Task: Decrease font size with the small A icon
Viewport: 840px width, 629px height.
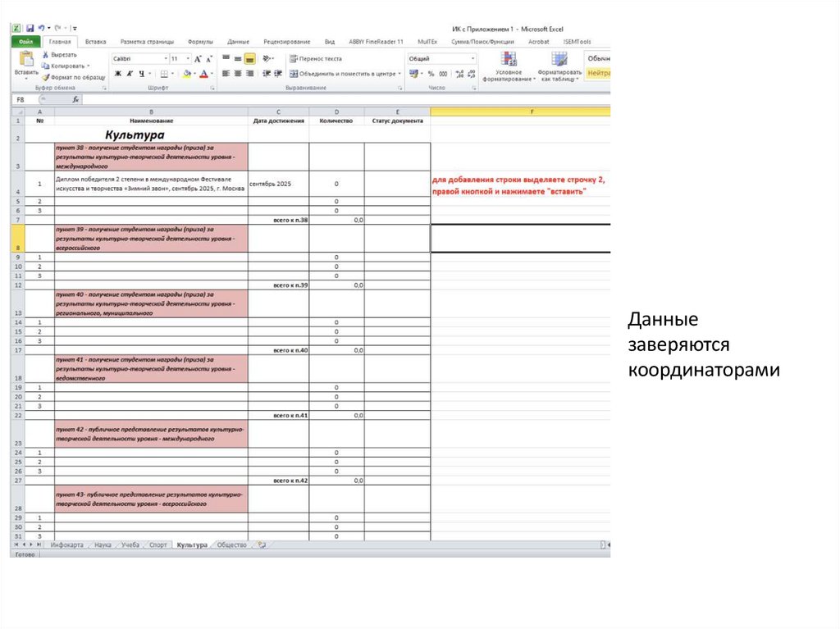Action: [209, 59]
